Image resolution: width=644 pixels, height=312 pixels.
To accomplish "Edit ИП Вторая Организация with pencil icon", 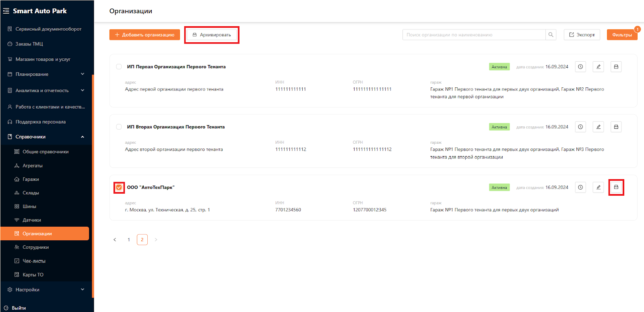I will click(x=598, y=127).
